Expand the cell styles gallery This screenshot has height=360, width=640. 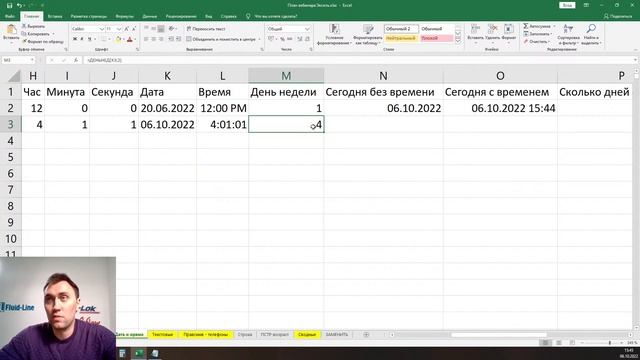tap(458, 41)
